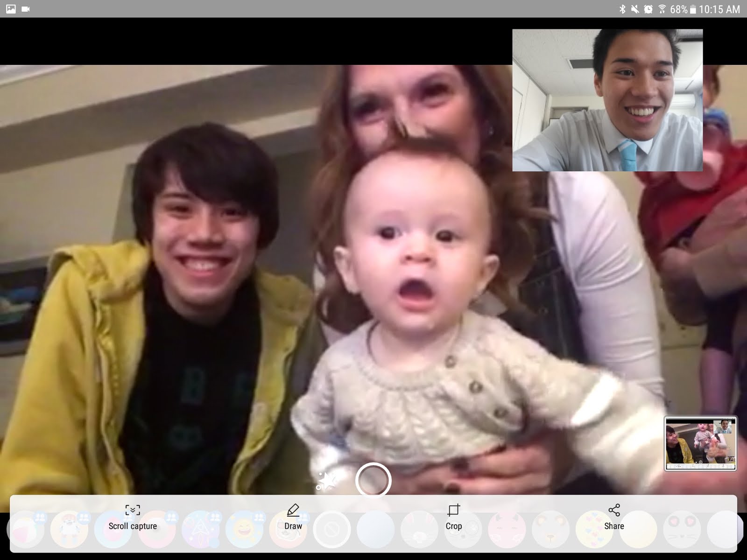Choose the bear nose face filter
The image size is (747, 560).
point(551,530)
